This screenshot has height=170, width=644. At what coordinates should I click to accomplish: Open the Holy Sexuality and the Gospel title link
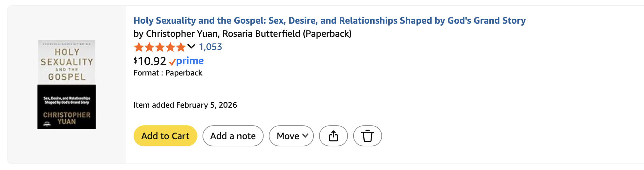(329, 21)
